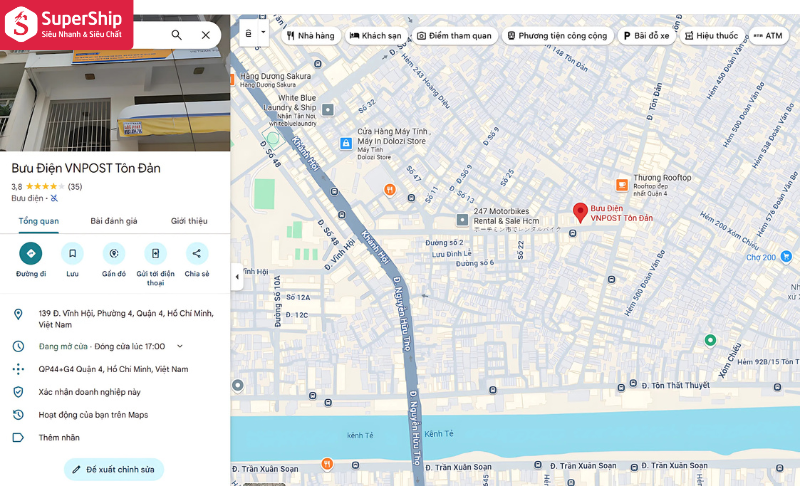Click the SuperShip logo

click(66, 24)
